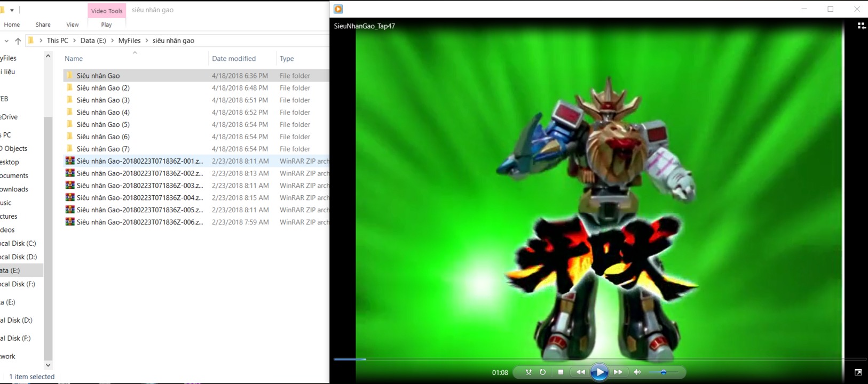Open Siêu nhân Gao folder
The width and height of the screenshot is (868, 384).
coord(98,76)
